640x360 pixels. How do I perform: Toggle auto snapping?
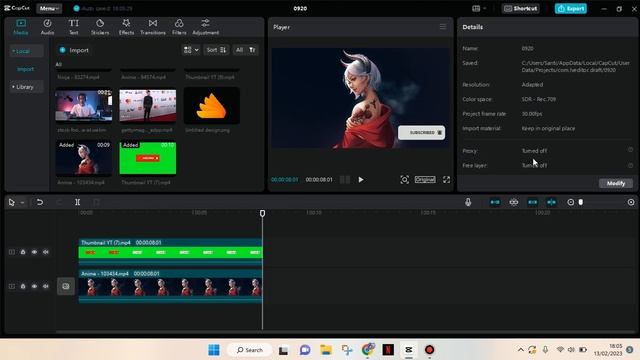pos(513,202)
